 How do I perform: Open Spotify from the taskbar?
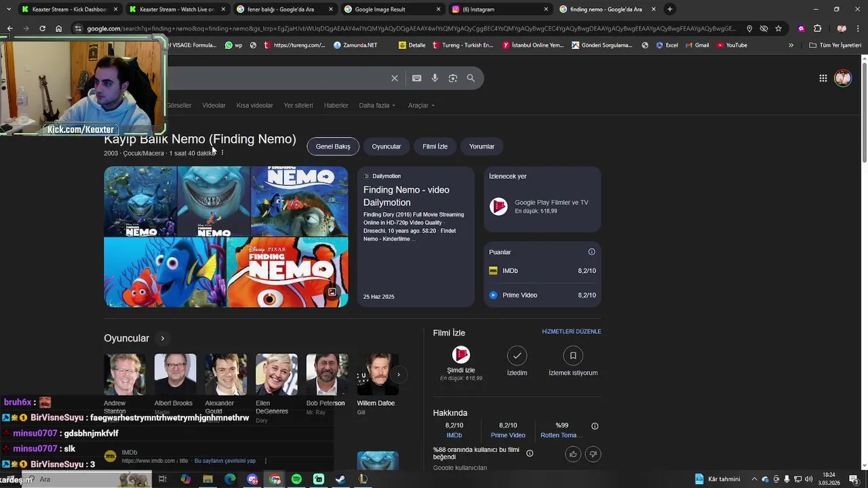pos(296,479)
